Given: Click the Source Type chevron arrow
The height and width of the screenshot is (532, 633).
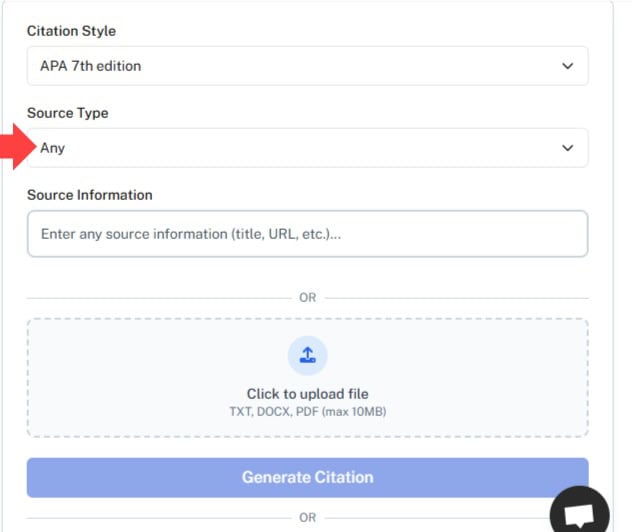Looking at the screenshot, I should pos(567,148).
